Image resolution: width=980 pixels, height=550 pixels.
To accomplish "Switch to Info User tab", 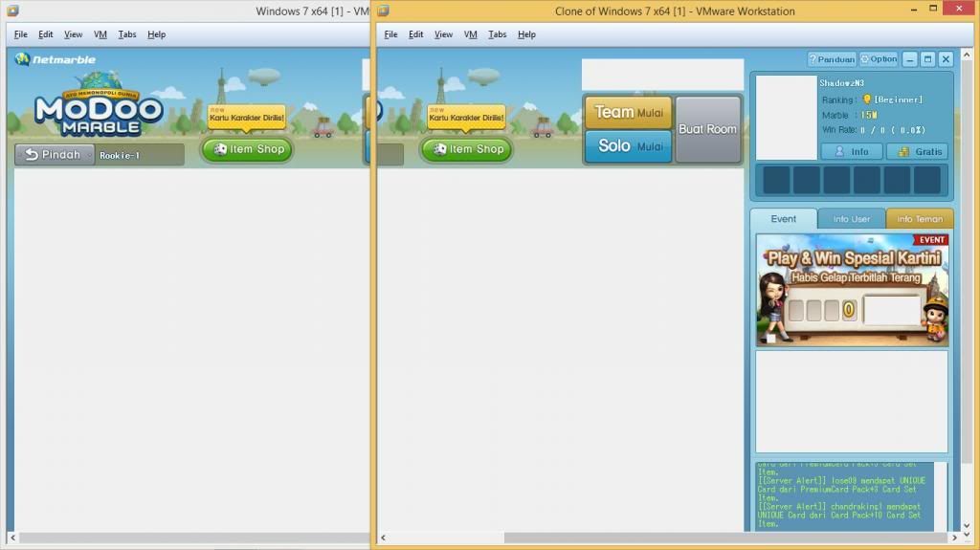I will click(851, 219).
